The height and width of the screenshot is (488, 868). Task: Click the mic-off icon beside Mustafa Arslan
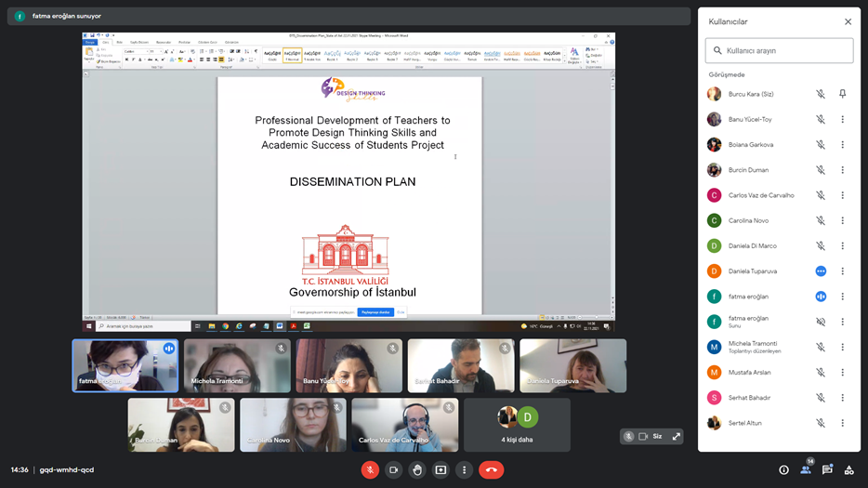point(821,372)
